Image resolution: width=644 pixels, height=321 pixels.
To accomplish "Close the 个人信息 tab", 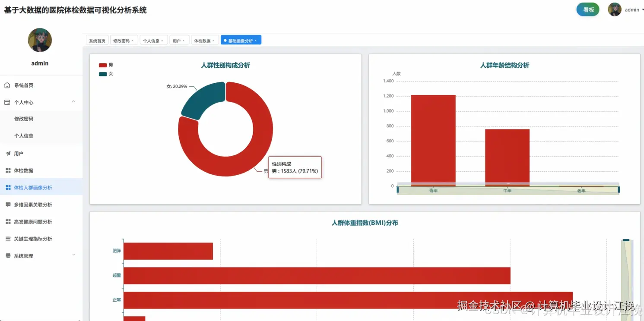I will pos(162,41).
